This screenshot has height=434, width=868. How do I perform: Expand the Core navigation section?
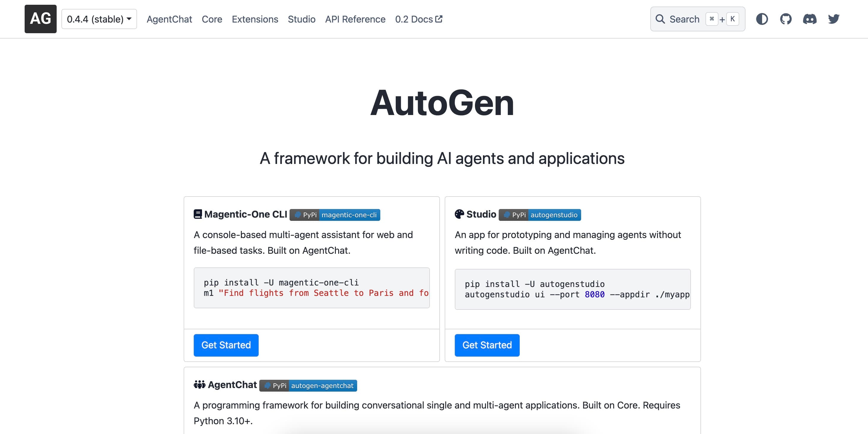[213, 19]
